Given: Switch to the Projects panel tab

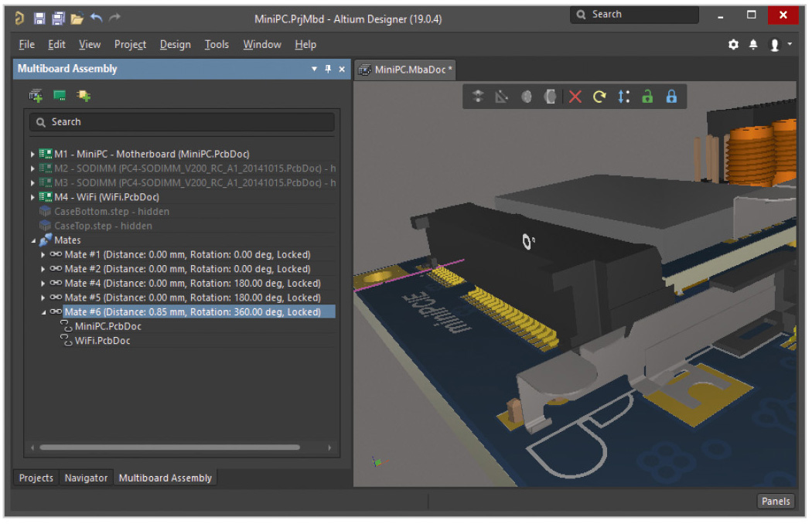Looking at the screenshot, I should (x=36, y=478).
